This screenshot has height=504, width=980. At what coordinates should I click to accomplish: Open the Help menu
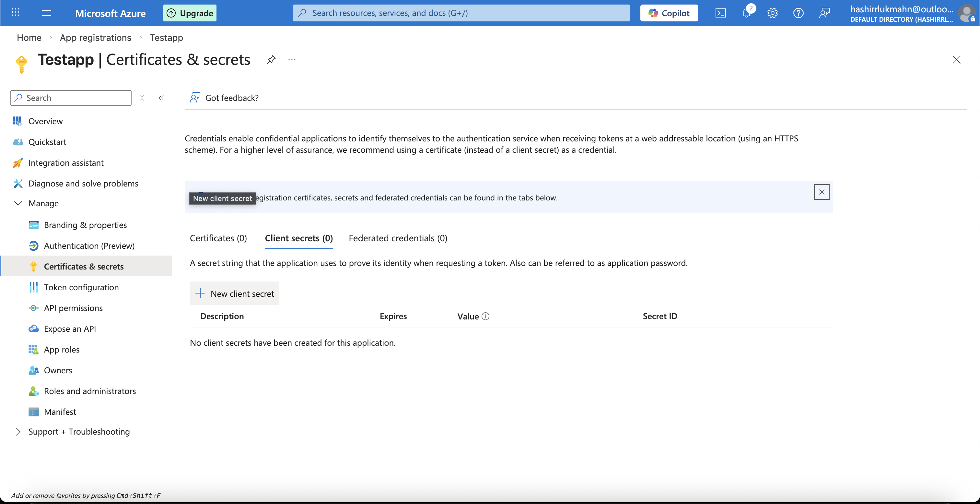[798, 13]
